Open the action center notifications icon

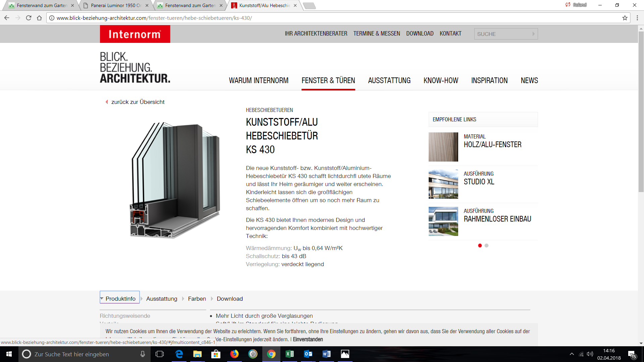coord(632,354)
